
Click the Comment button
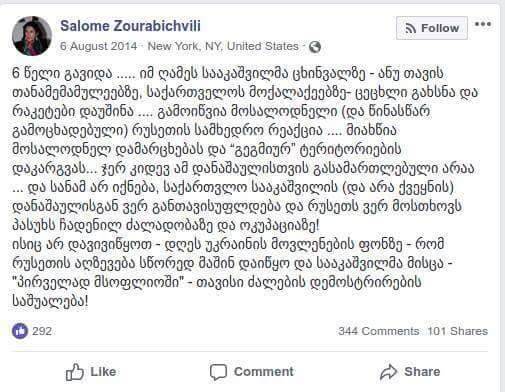pos(252,372)
